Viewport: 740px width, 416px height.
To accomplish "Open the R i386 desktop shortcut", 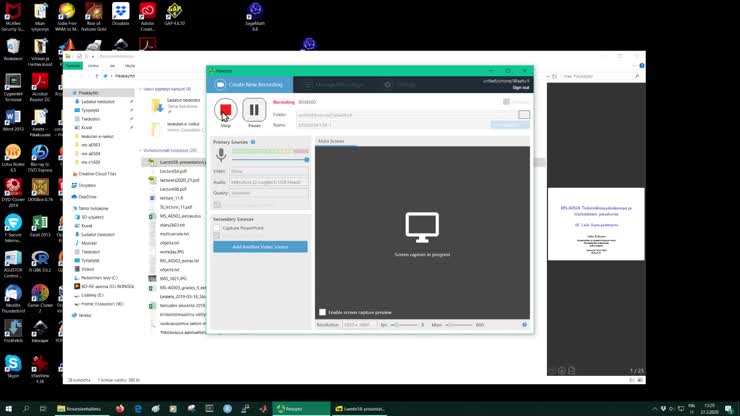I will coord(40,261).
